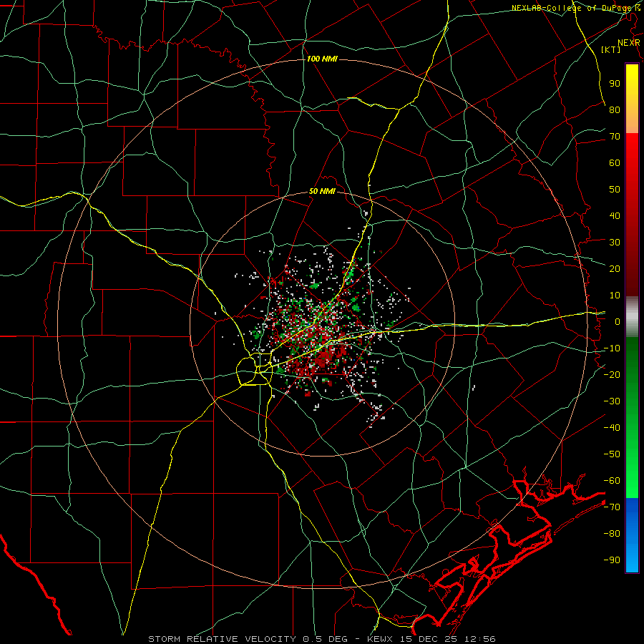Click the -50 value on velocity scale
Viewport: 644px width, 644px height.
coord(612,454)
